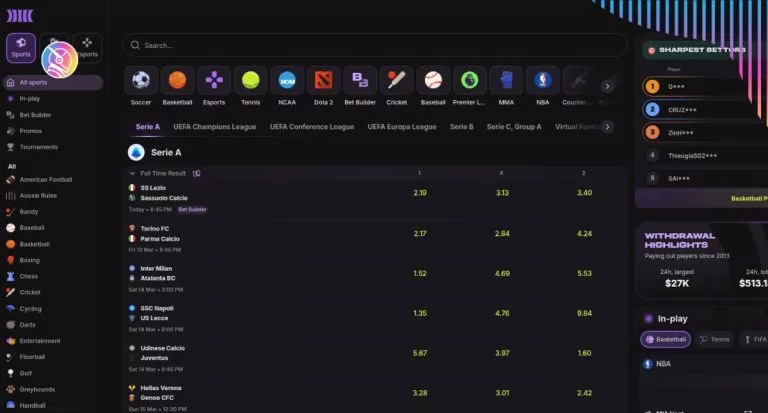Bet Inter Milan win at 1.52

(420, 273)
